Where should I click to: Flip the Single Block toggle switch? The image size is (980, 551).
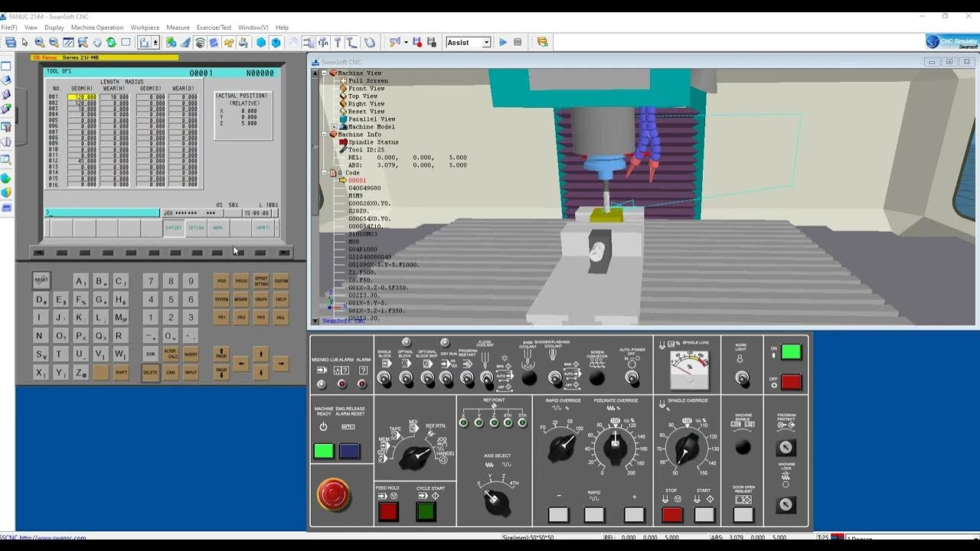(385, 378)
